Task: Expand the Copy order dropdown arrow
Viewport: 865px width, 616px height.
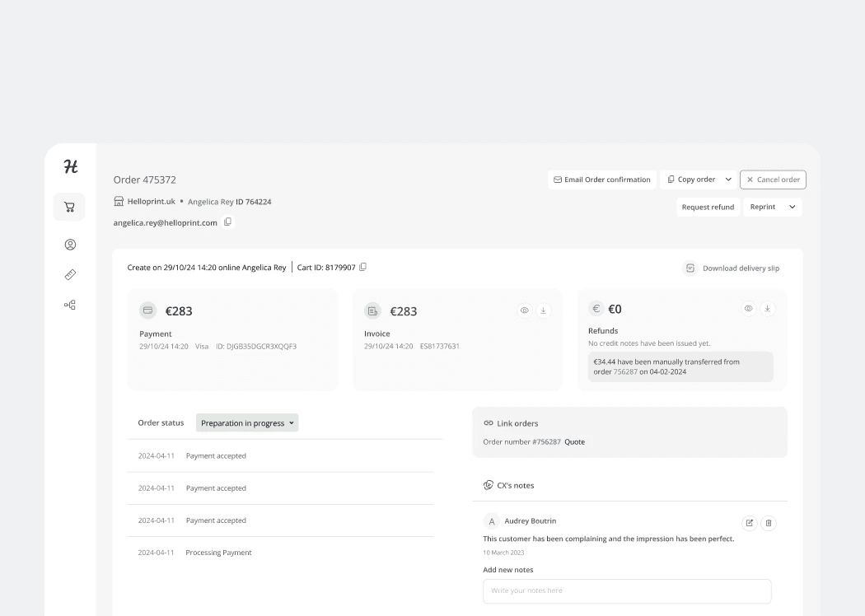Action: pos(727,179)
